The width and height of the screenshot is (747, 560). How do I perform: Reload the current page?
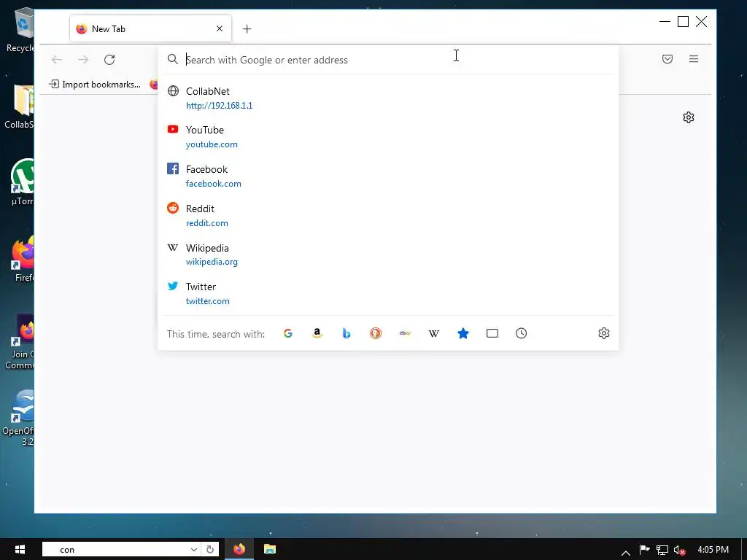tap(109, 60)
